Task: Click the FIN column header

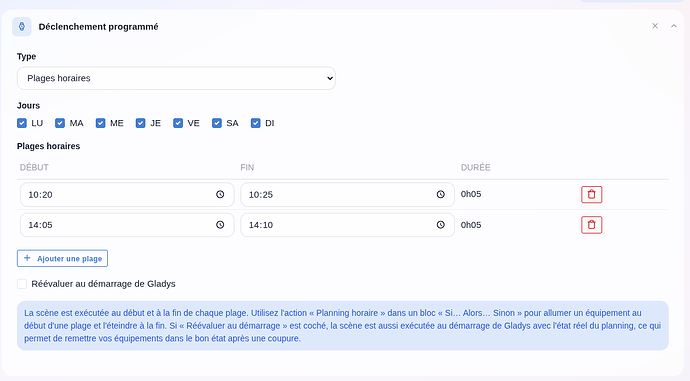Action: pos(247,167)
